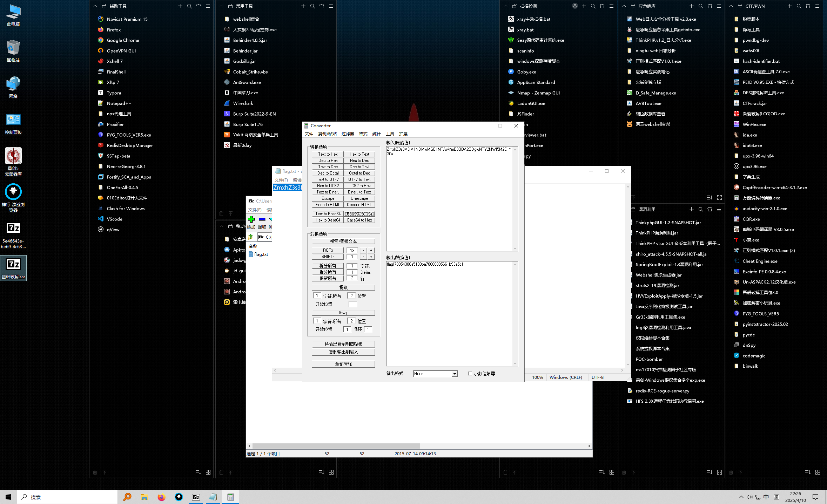Collapse the 辅助工具 panel chevron
The width and height of the screenshot is (827, 504).
pos(95,6)
